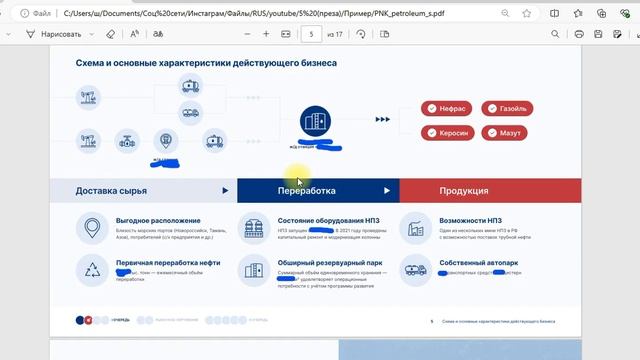Open PDF search with magnifier icon
This screenshot has height=360, width=640.
pos(555,34)
